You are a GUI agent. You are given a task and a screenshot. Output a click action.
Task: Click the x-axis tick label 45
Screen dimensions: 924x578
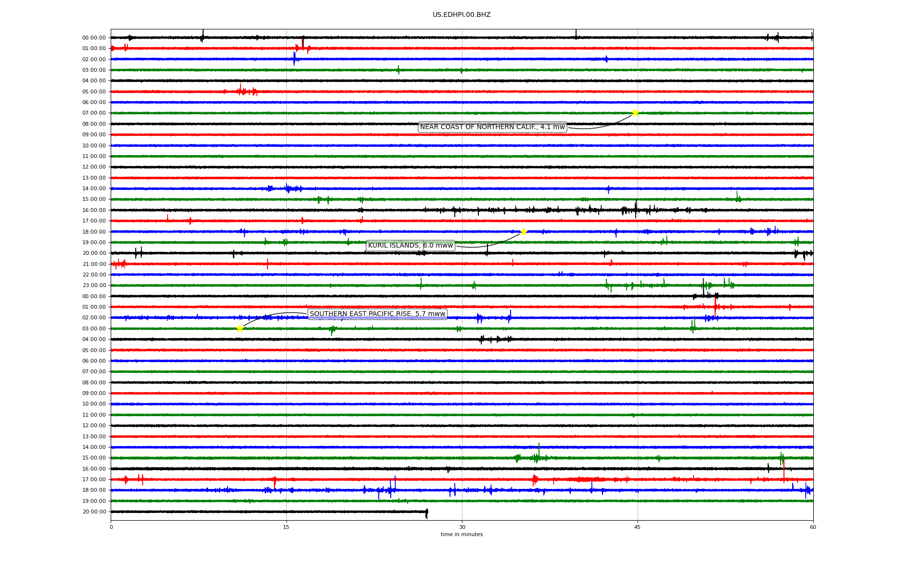638,527
